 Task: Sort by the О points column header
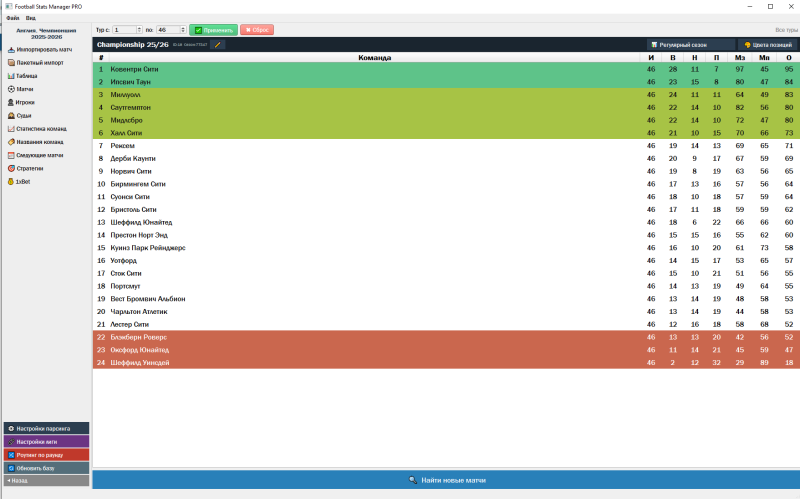coord(789,58)
